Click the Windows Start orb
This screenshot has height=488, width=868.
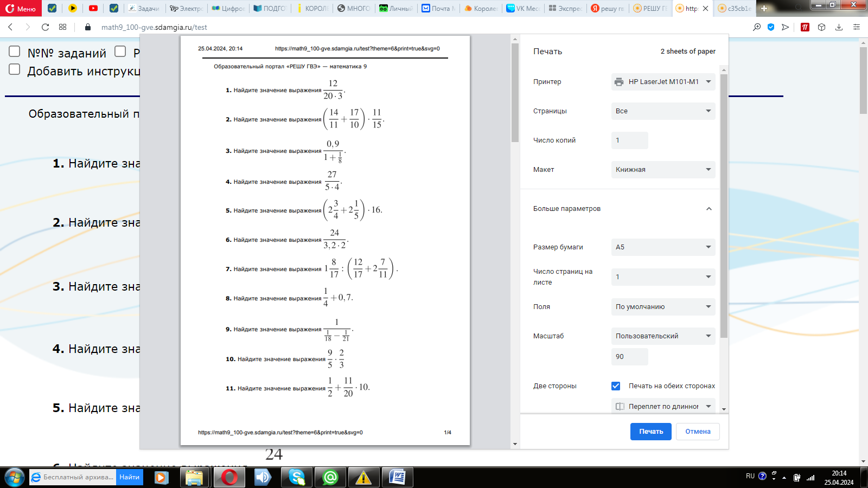pyautogui.click(x=15, y=477)
